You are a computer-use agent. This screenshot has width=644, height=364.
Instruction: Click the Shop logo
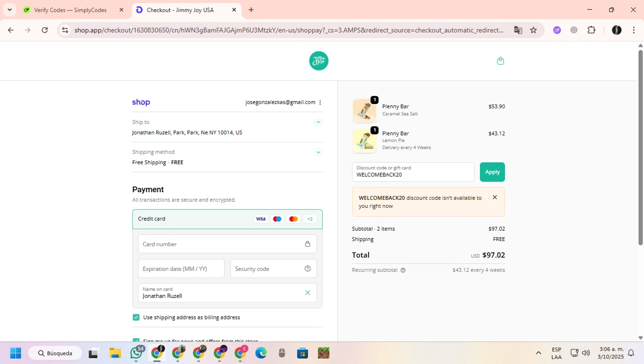[x=141, y=102]
